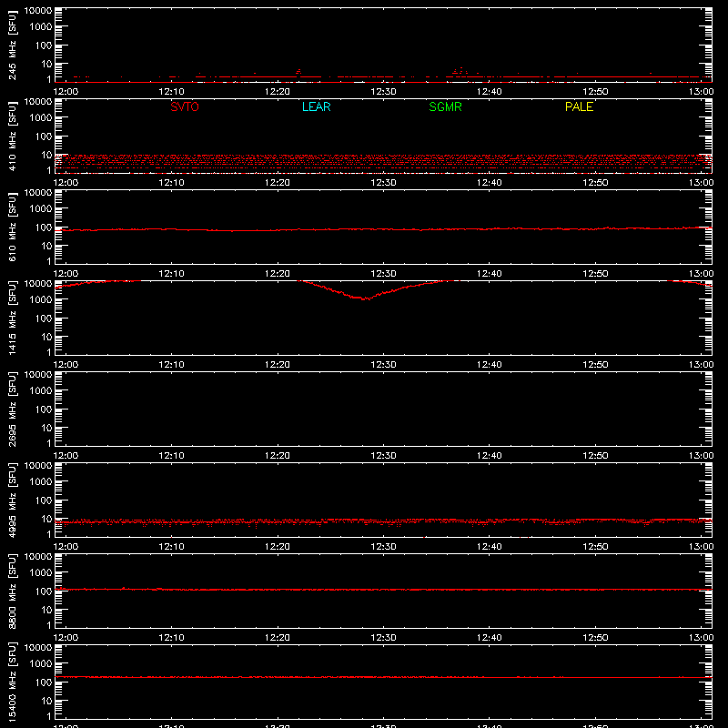Select the 2695 MHz [SFU] axis title

pos(12,409)
